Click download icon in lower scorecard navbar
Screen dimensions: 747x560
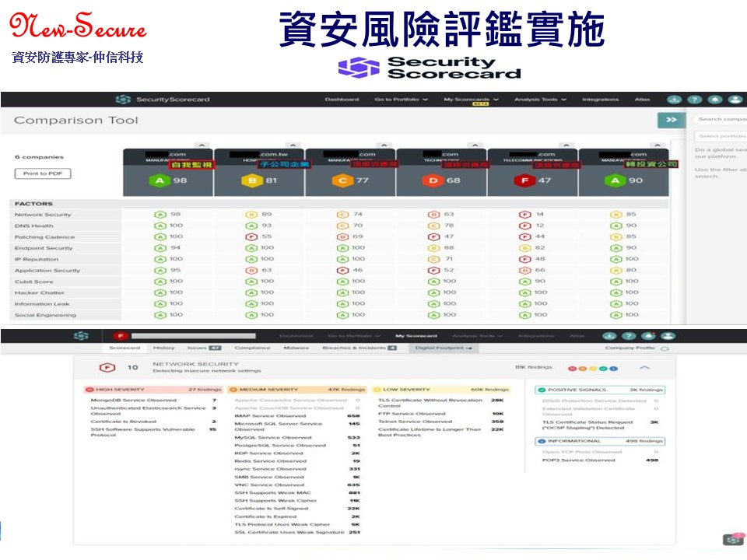click(609, 336)
